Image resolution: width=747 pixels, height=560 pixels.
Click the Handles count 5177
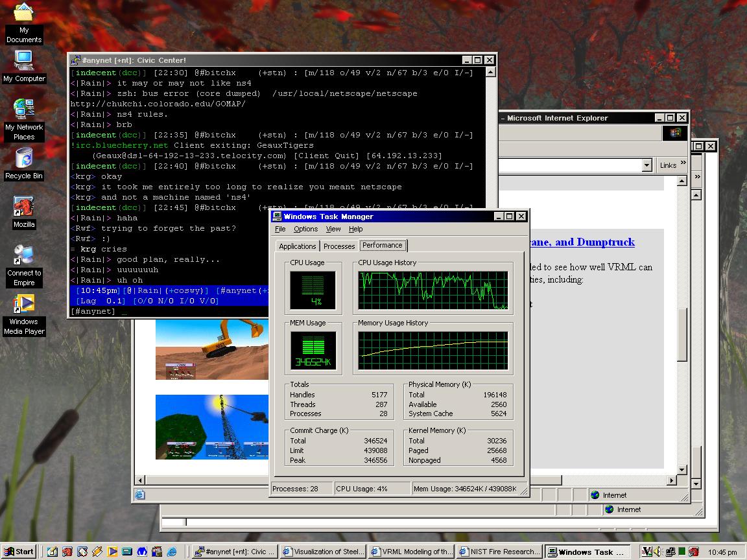click(x=380, y=395)
